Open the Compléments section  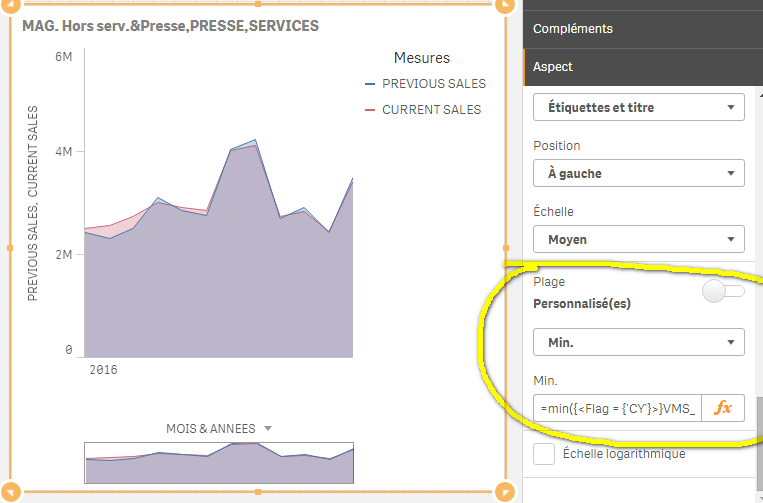[x=642, y=29]
